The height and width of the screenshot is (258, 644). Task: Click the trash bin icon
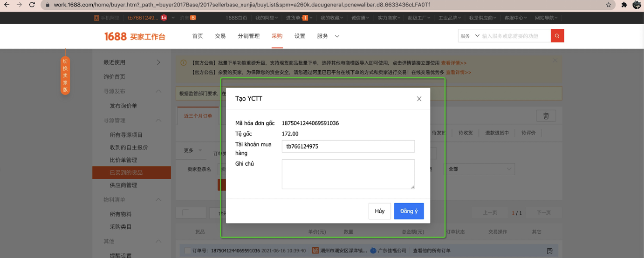tap(546, 116)
